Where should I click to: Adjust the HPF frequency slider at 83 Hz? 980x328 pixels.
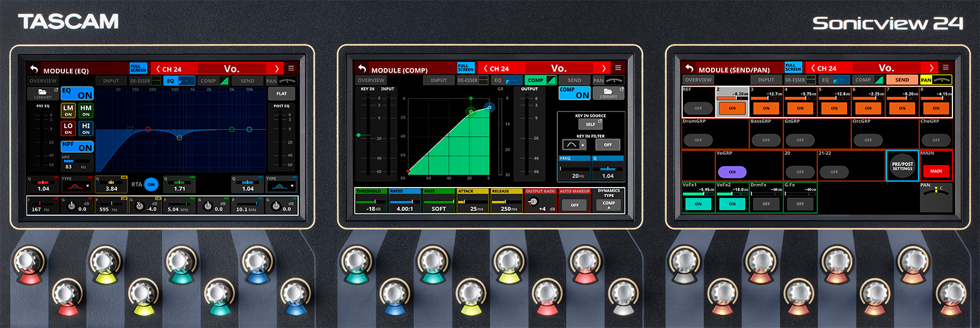(x=77, y=161)
